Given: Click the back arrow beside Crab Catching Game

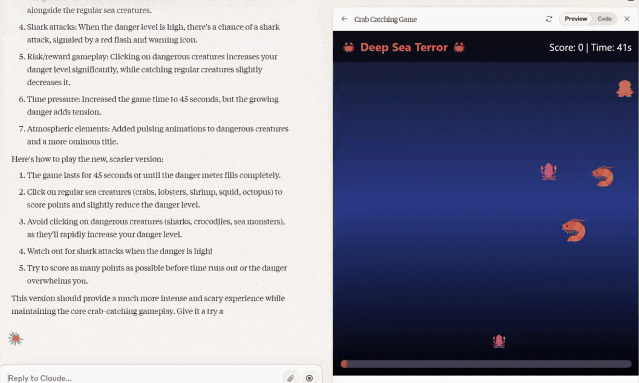Looking at the screenshot, I should 345,19.
